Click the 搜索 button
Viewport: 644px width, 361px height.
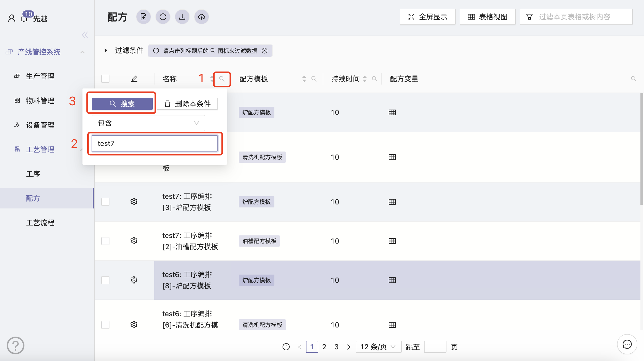122,104
